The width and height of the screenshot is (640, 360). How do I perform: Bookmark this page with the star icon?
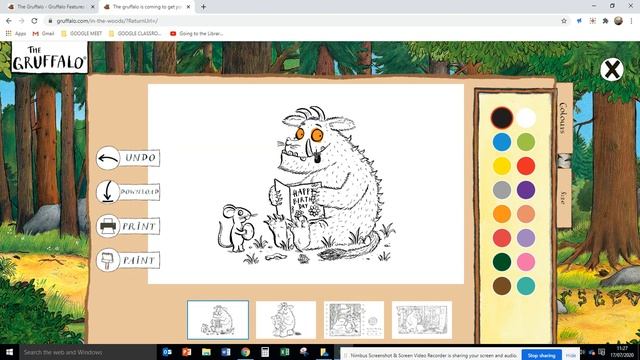[564, 21]
